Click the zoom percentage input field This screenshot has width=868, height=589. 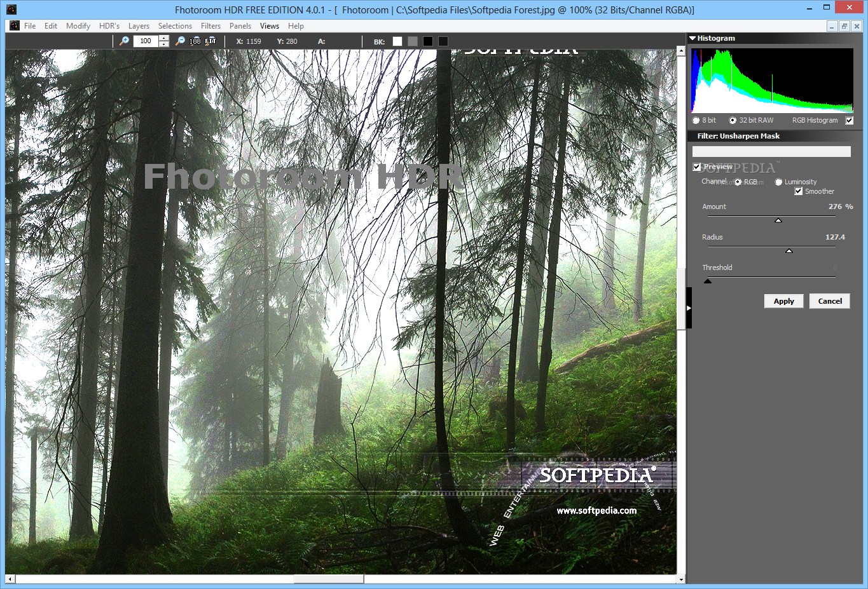[146, 41]
